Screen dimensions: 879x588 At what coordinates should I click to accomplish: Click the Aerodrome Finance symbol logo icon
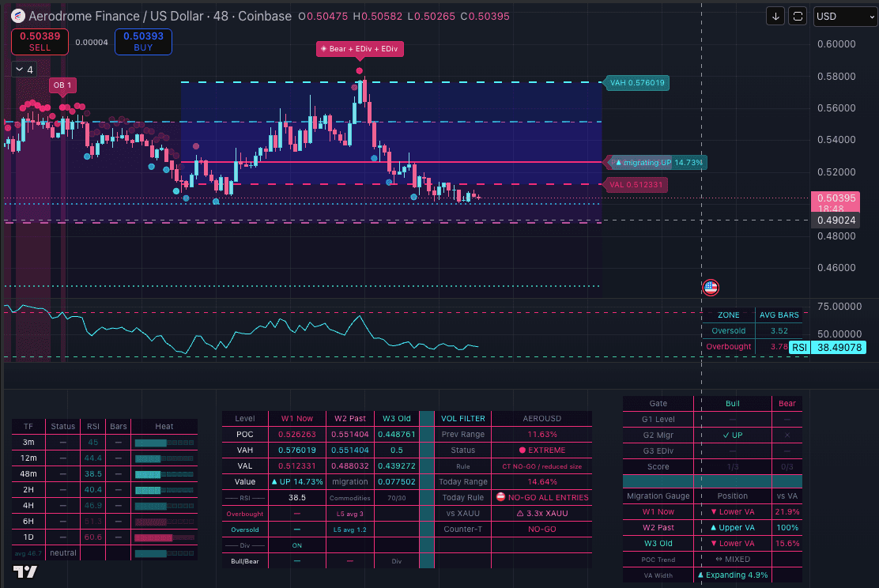tap(18, 17)
